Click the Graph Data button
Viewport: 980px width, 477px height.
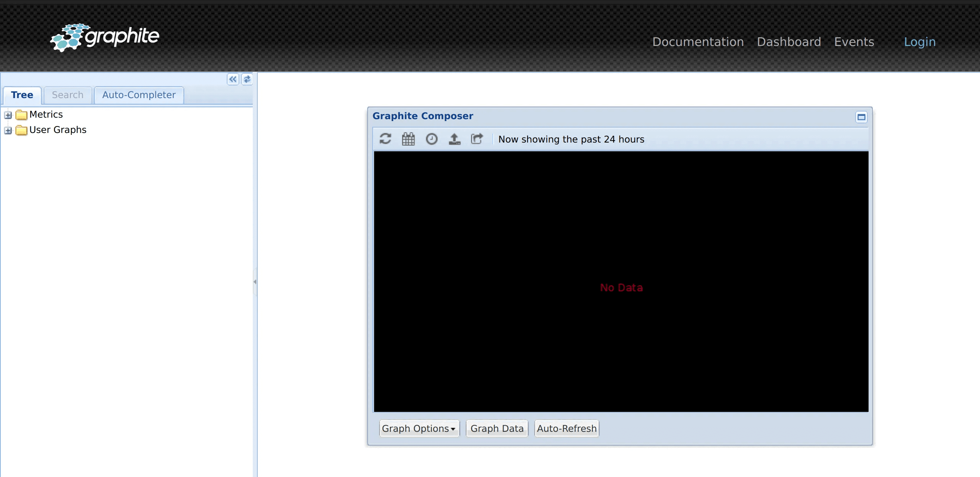pos(497,428)
